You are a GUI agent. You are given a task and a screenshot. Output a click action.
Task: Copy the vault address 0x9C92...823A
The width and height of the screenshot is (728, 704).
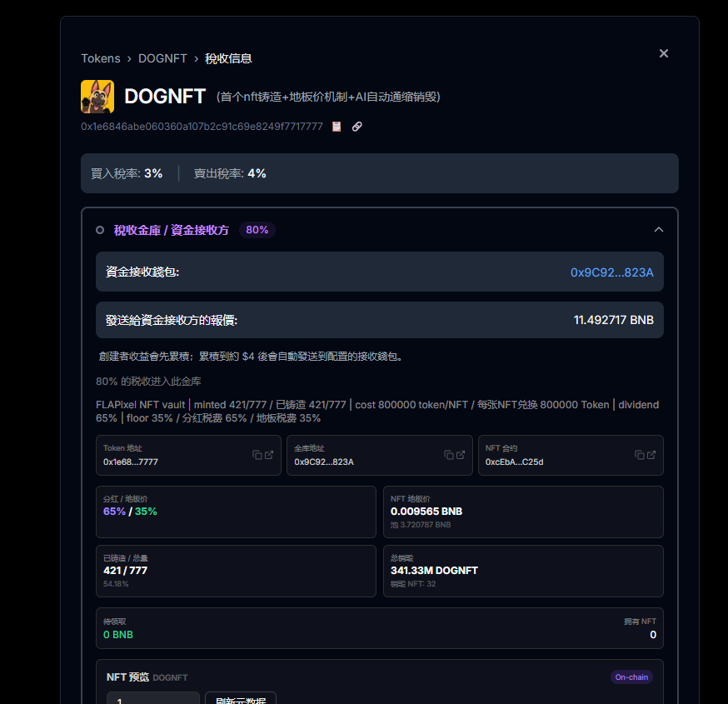pyautogui.click(x=448, y=455)
